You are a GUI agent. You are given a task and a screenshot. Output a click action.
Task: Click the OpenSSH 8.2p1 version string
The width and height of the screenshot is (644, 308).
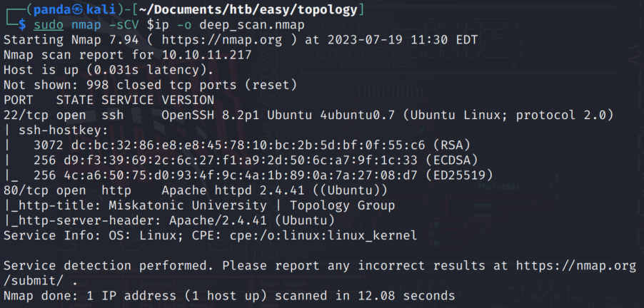211,115
